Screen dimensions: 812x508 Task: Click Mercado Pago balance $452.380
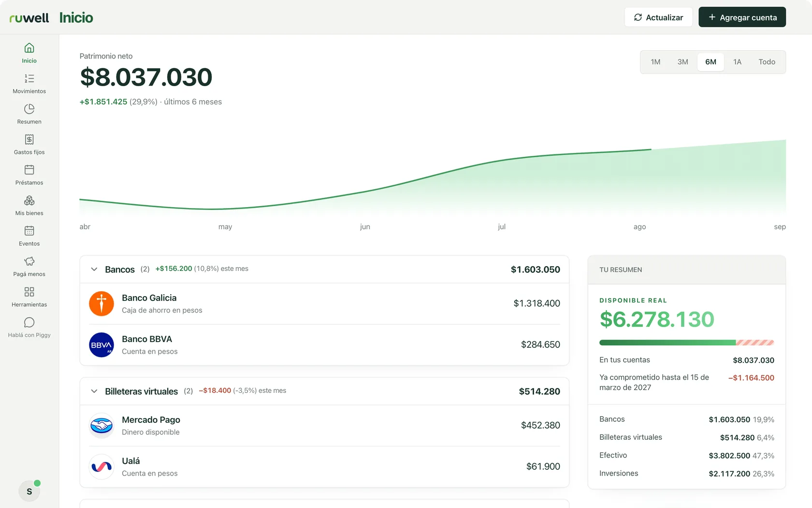pos(540,425)
